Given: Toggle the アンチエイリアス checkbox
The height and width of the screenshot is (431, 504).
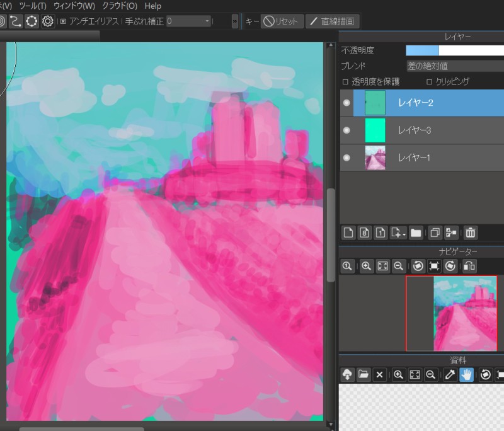Looking at the screenshot, I should pos(63,21).
